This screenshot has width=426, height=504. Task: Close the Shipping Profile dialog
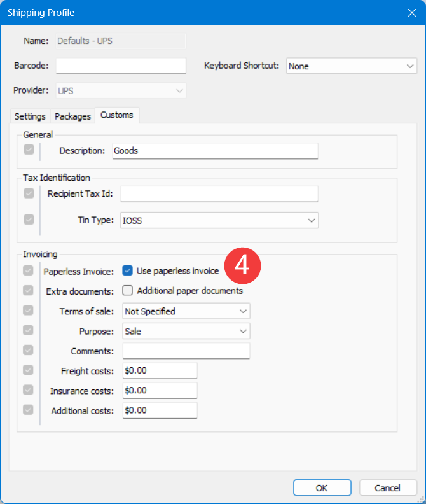(411, 12)
